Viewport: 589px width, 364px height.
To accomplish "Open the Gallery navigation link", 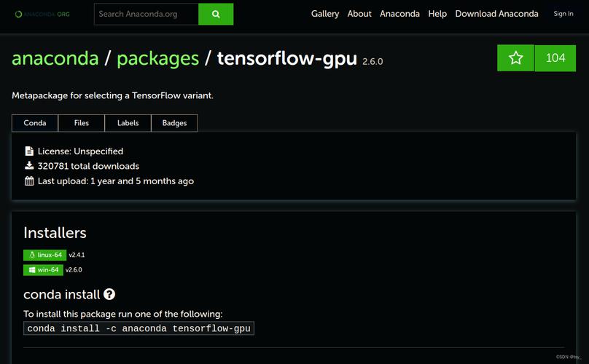I will (x=325, y=14).
